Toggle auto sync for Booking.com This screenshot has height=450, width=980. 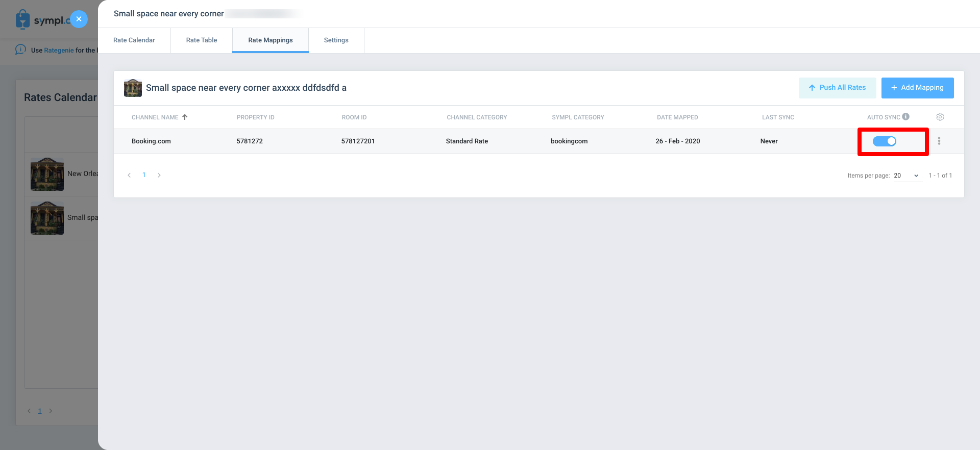[885, 141]
